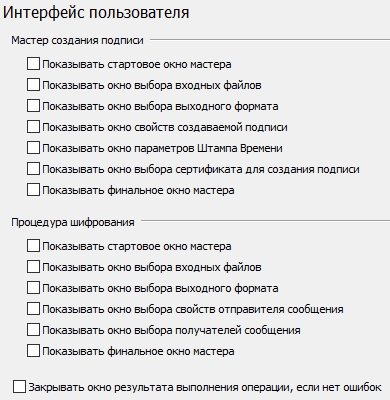Check input files window option in encryption section

click(x=33, y=267)
